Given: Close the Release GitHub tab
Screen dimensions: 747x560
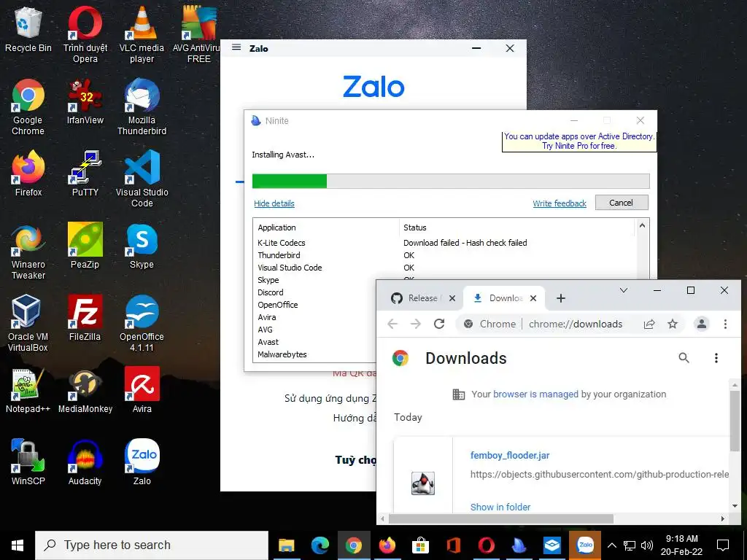Looking at the screenshot, I should [452, 298].
